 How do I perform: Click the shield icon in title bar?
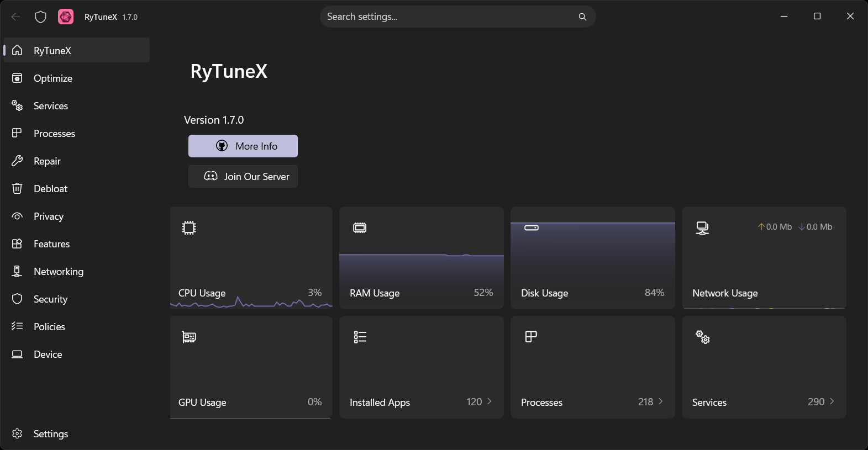(40, 17)
